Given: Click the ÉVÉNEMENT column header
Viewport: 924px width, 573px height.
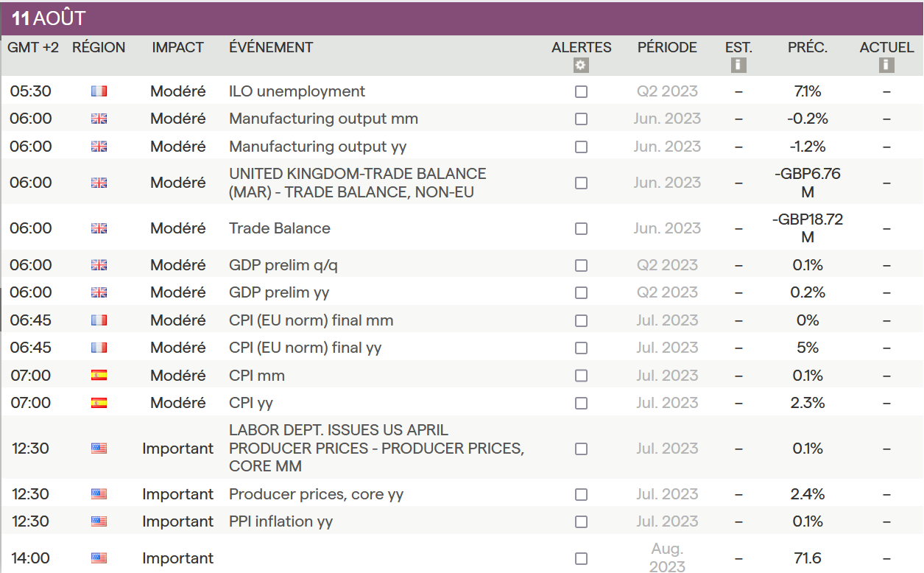Looking at the screenshot, I should tap(271, 47).
